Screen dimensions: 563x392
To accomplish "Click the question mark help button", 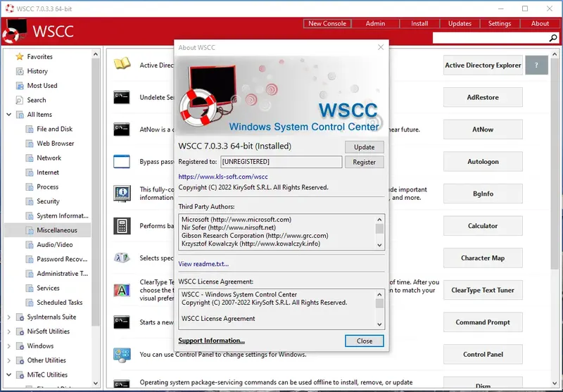I will coord(536,65).
